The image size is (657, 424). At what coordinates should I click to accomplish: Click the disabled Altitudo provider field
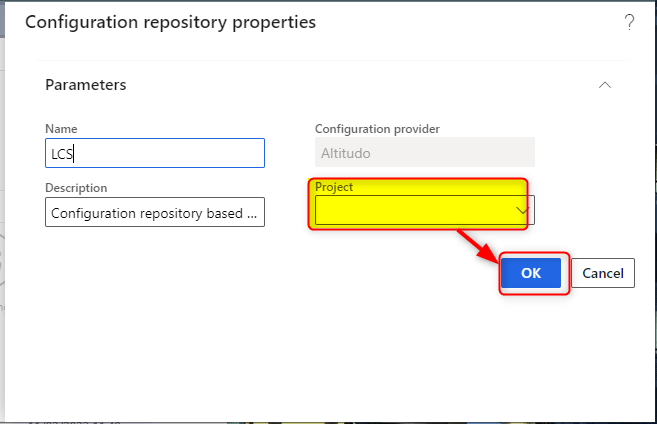click(x=424, y=152)
